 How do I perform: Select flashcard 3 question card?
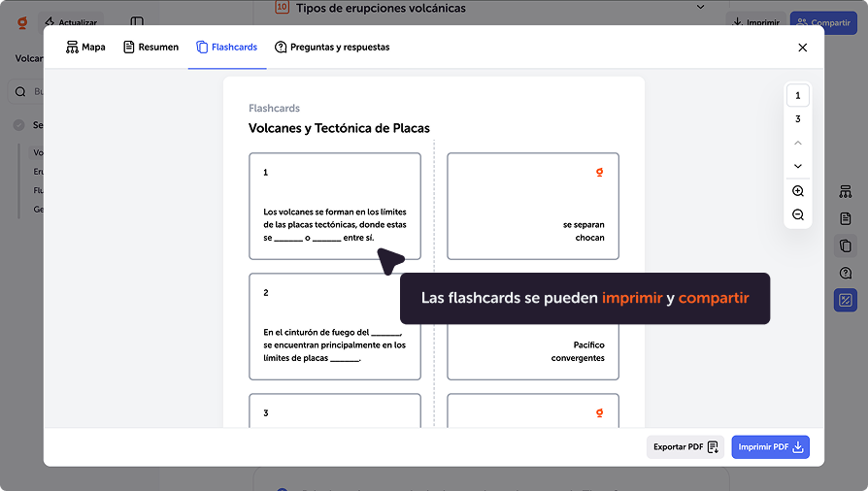(335, 410)
